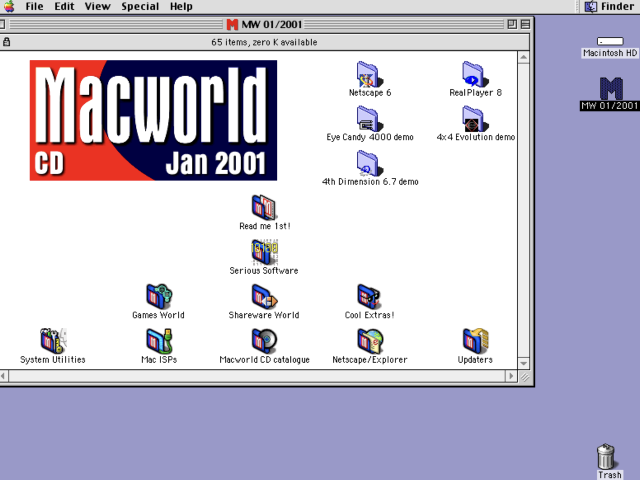
Task: Select the Netscape/Explorer folder icon
Action: (x=369, y=341)
